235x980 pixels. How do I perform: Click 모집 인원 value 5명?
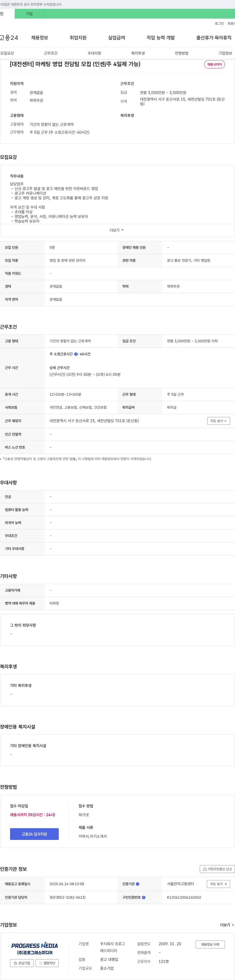pyautogui.click(x=52, y=248)
